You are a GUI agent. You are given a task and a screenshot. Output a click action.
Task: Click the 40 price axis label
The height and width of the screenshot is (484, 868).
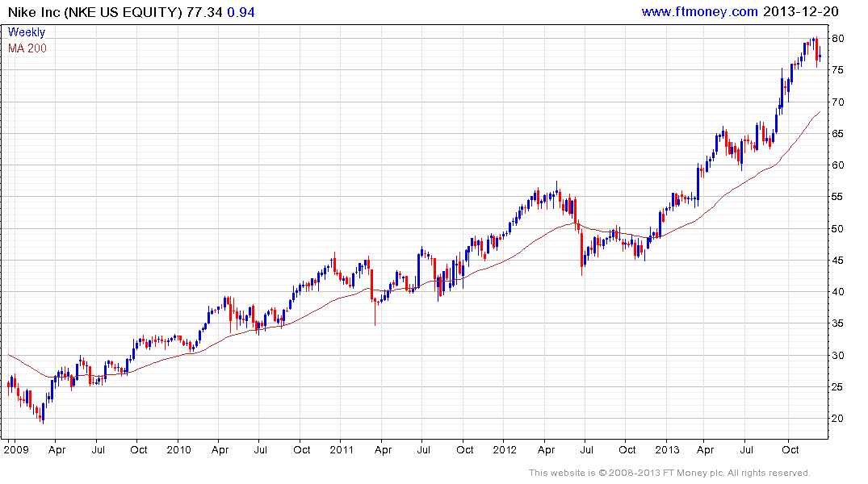point(837,291)
